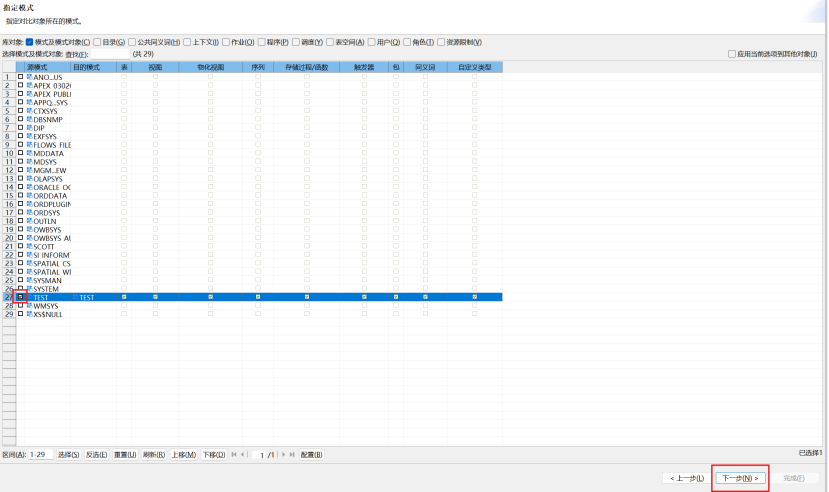Select row number 14 header
829x492 pixels.
click(9, 187)
